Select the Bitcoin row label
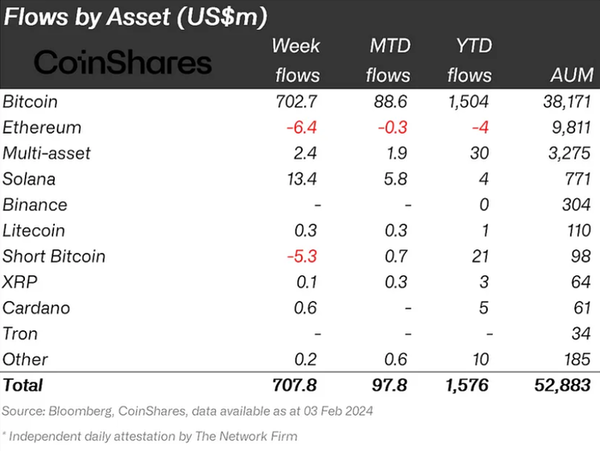This screenshot has width=600, height=451. click(x=33, y=101)
